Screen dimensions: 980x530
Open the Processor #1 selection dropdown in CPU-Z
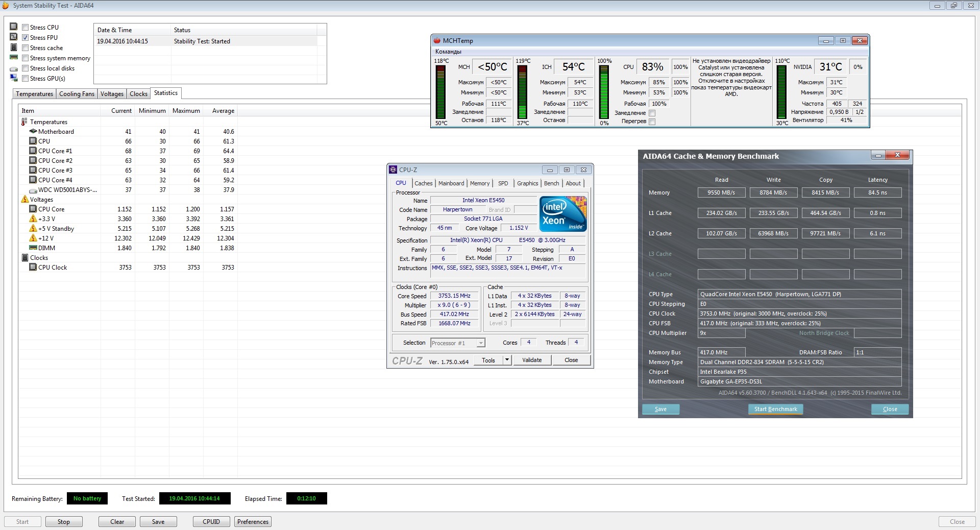[480, 343]
